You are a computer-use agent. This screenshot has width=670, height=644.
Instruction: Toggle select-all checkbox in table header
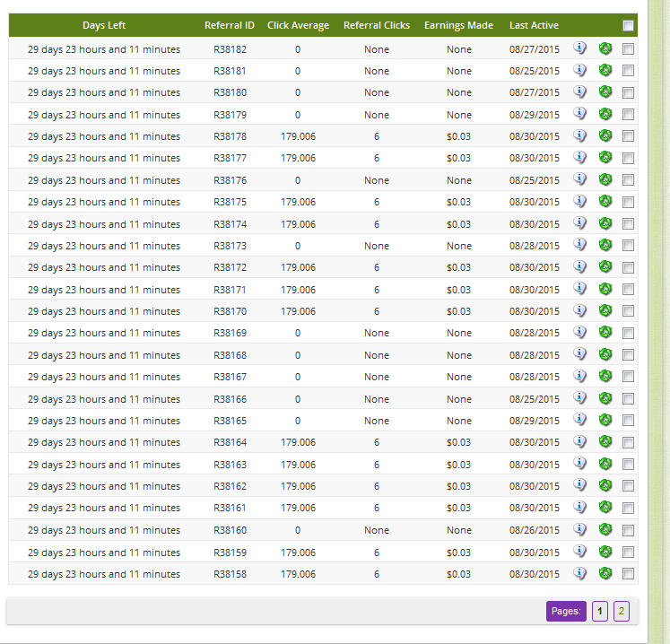click(628, 26)
